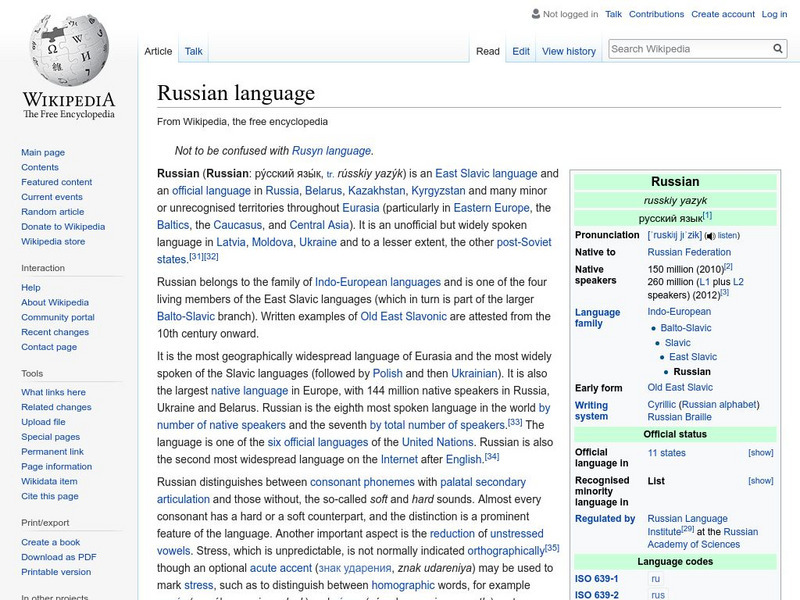Open the View history tab
This screenshot has height=600, width=800.
pos(568,51)
